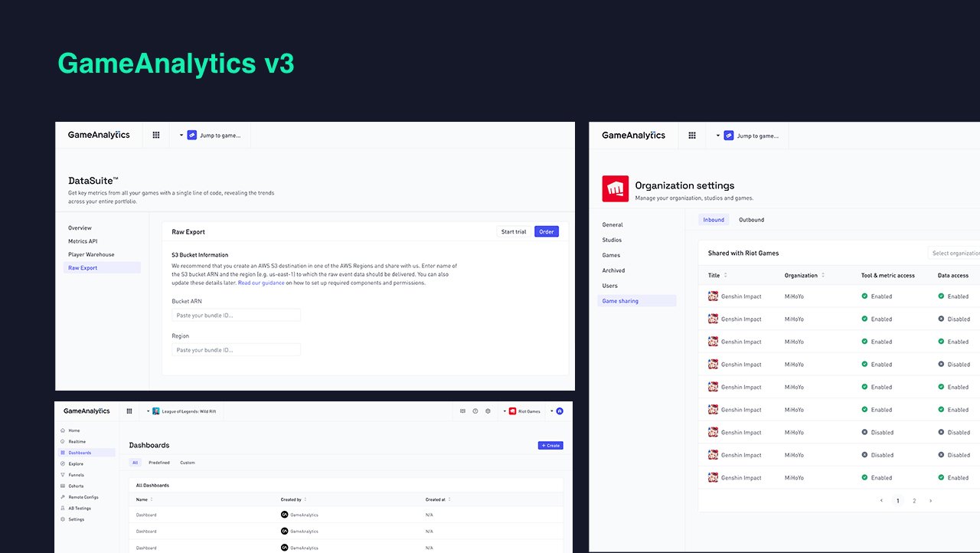Select Game sharing in Organization settings menu

[637, 301]
